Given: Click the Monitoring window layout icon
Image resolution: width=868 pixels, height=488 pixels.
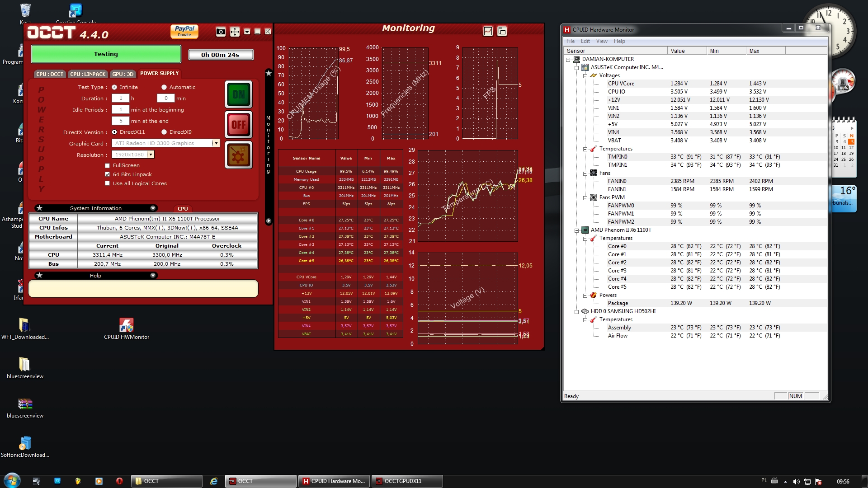Looking at the screenshot, I should click(x=502, y=31).
